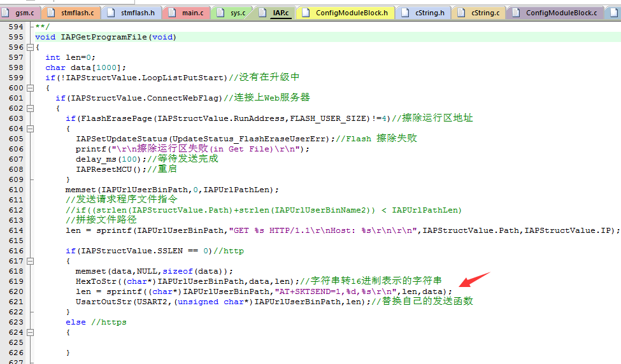The height and width of the screenshot is (364, 621).
Task: Click file icon on ConfigModuleBlock.c tab
Action: [516, 13]
